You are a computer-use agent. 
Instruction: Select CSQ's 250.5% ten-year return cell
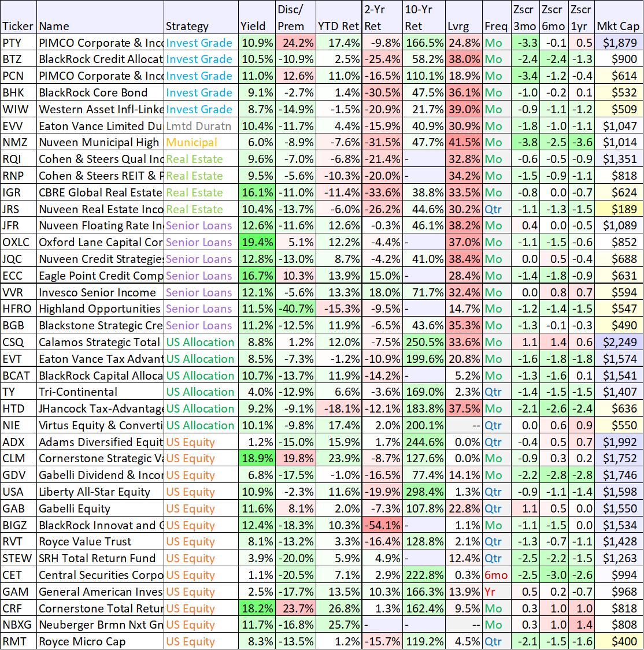[x=424, y=342]
